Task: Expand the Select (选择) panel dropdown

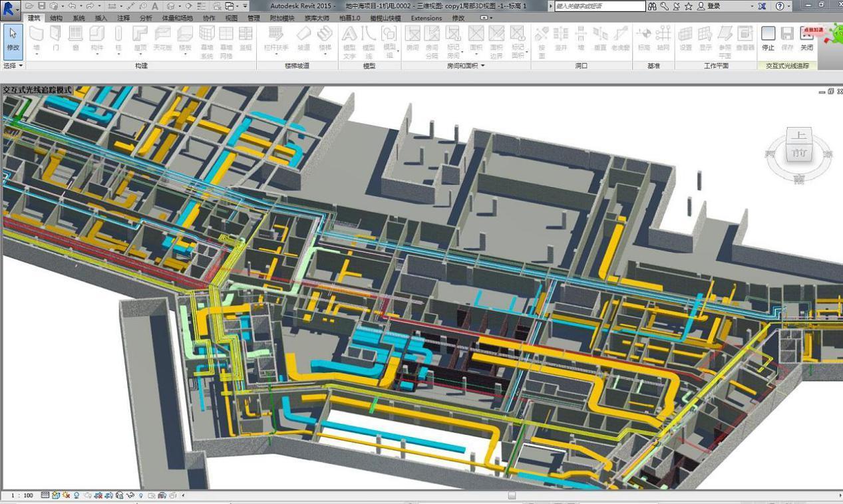Action: [13, 66]
